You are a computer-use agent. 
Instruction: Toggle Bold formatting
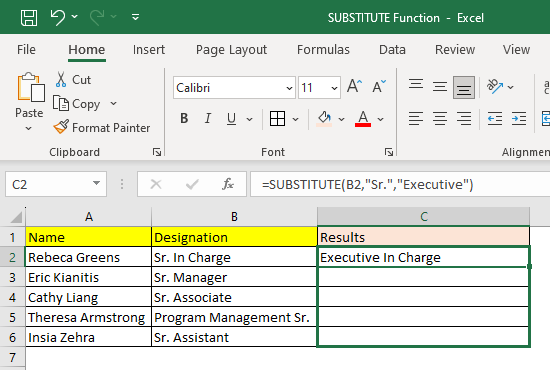tap(184, 119)
